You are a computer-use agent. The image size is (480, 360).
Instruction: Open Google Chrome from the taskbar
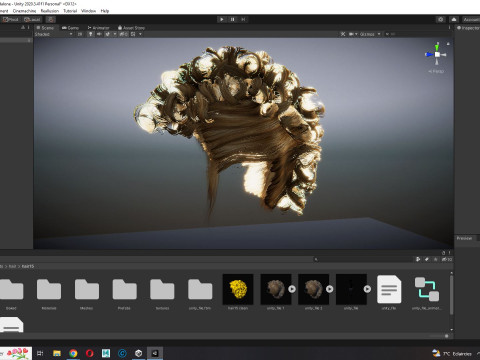tap(73, 353)
